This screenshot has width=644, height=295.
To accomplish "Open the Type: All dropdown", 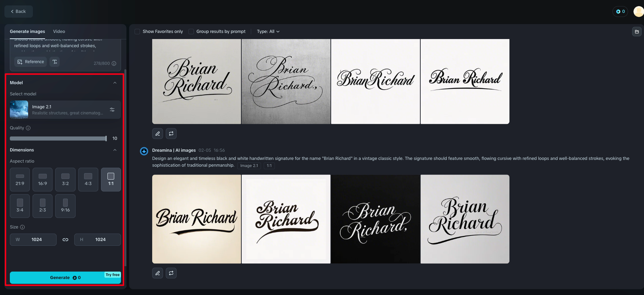I will point(268,32).
